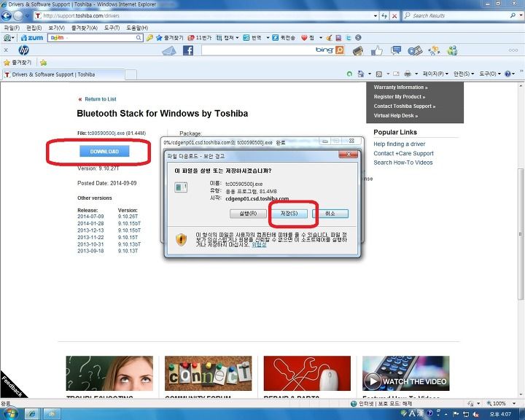Viewport: 525px width, 420px height.
Task: Open the address bar history dropdown
Action: [x=376, y=16]
